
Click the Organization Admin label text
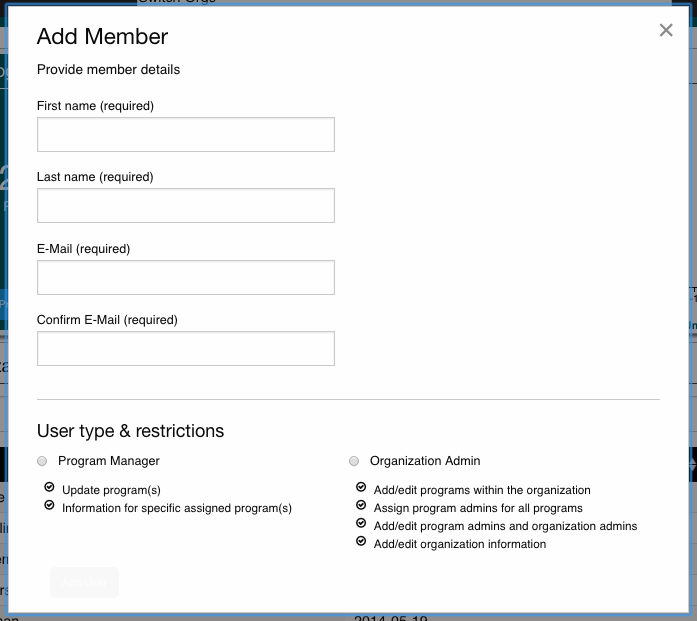425,461
